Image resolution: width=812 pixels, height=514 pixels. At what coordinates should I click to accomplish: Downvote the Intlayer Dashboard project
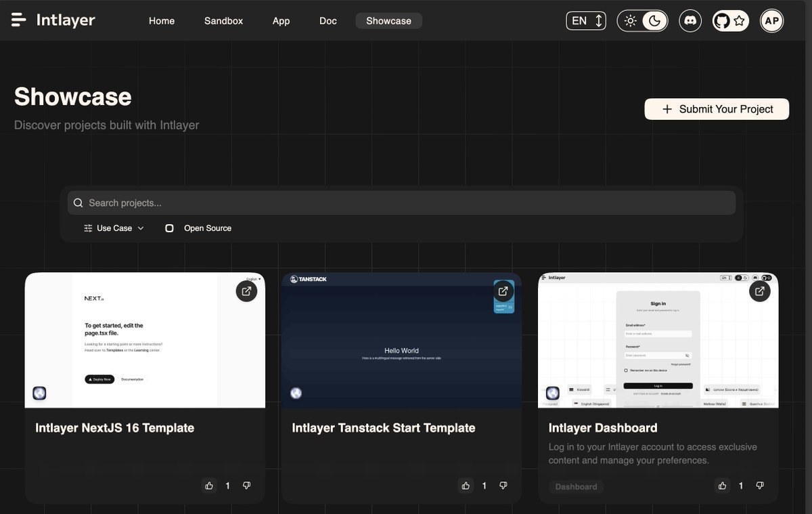pyautogui.click(x=760, y=486)
